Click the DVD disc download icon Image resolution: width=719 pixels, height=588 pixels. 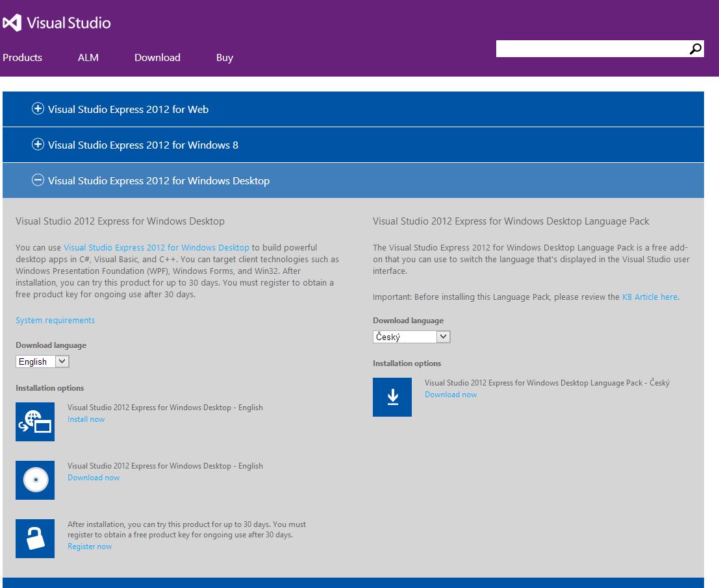pyautogui.click(x=34, y=480)
